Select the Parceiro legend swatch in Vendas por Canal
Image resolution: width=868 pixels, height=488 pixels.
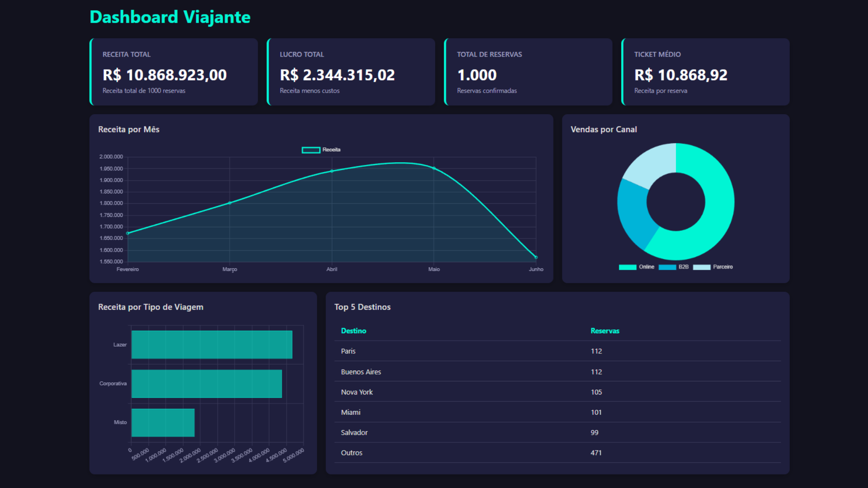point(701,267)
